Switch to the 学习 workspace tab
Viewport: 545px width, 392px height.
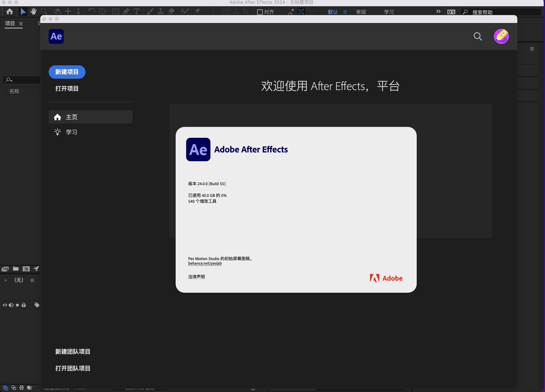click(x=388, y=12)
